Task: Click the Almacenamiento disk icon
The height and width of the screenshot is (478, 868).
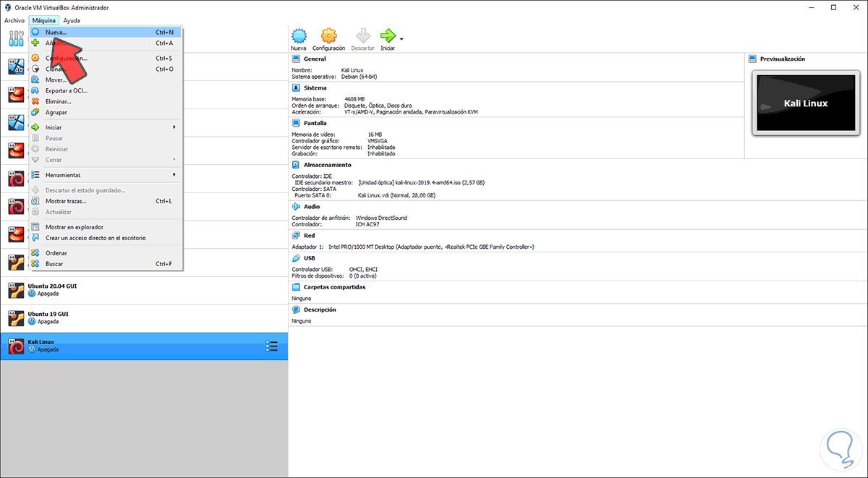Action: [x=297, y=165]
